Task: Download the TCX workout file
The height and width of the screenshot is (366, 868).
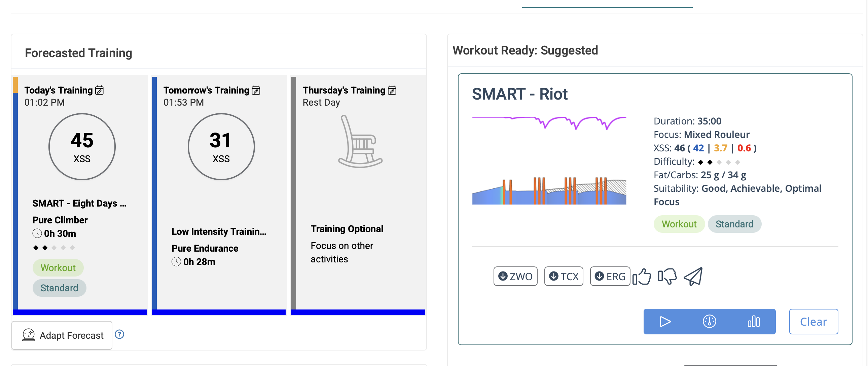Action: coord(564,277)
